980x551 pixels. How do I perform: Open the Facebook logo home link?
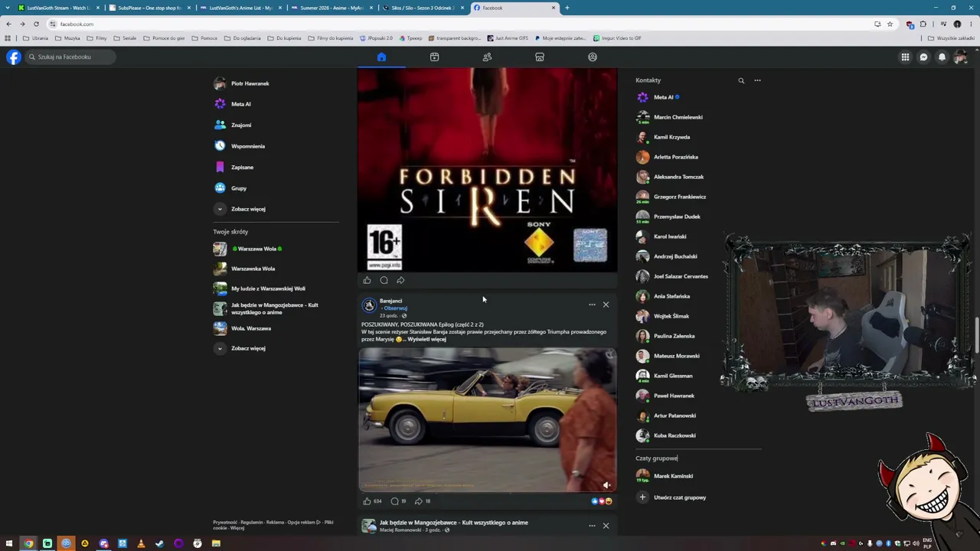point(14,57)
